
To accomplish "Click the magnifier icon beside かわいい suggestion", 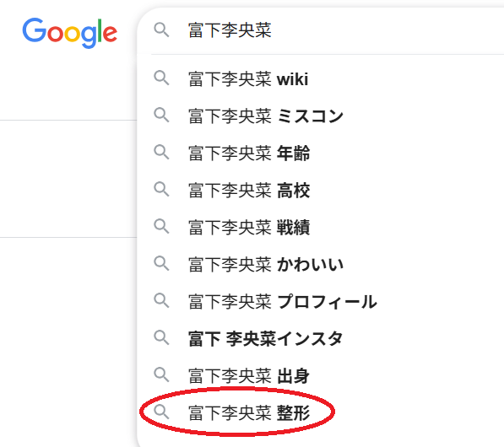I will point(161,263).
